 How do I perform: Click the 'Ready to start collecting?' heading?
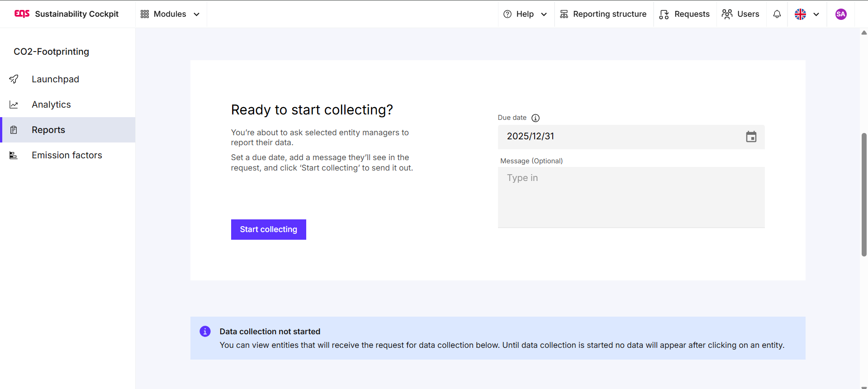tap(312, 110)
